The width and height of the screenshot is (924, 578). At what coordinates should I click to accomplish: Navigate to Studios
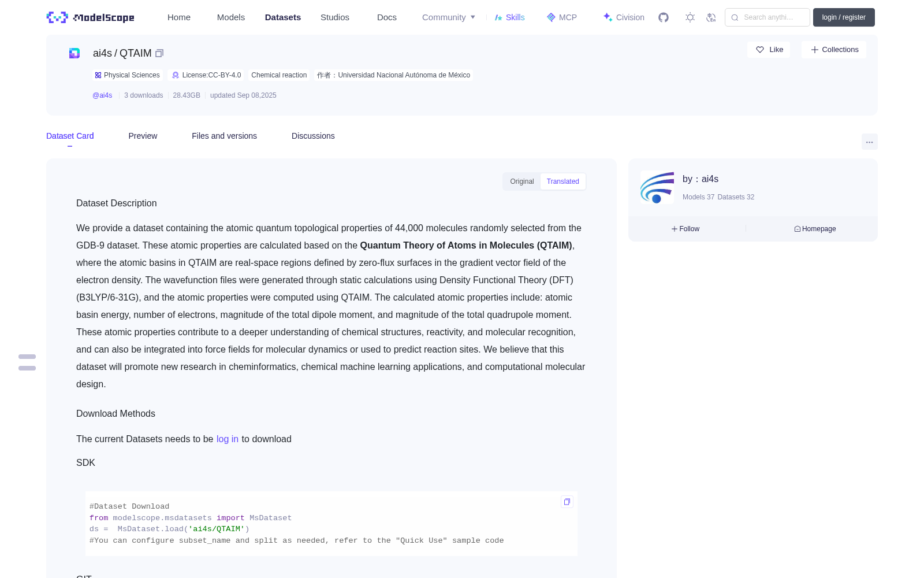click(x=335, y=17)
